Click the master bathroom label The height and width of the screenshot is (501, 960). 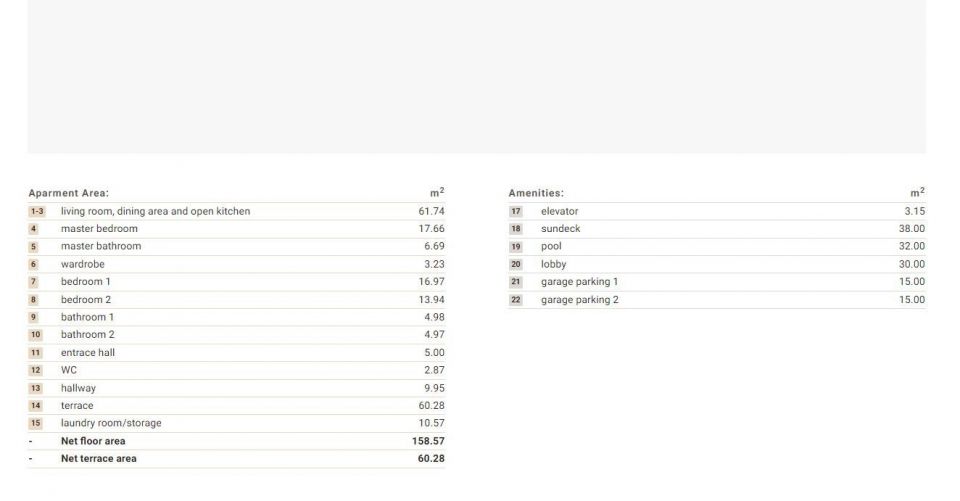[101, 246]
